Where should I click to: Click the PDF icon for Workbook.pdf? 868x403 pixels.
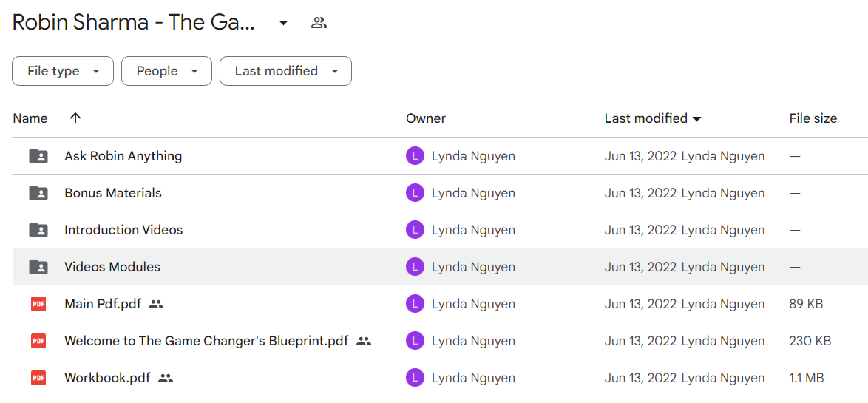(38, 378)
